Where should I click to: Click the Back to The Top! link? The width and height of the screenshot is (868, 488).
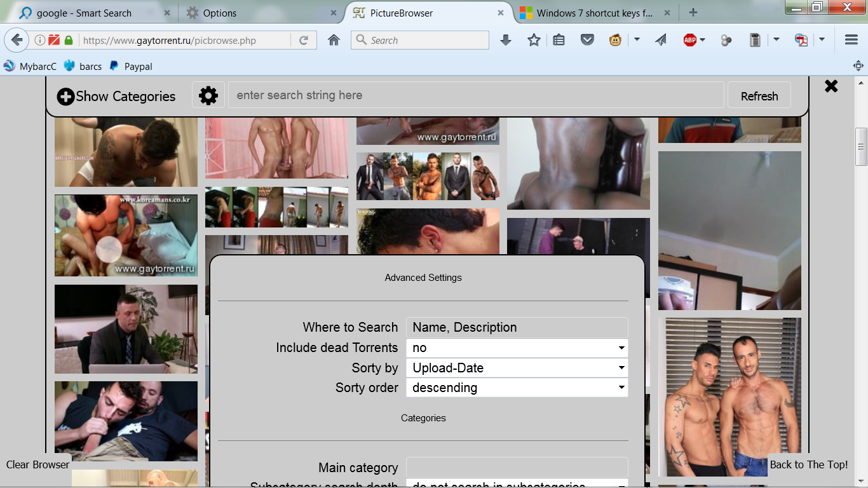pos(808,464)
